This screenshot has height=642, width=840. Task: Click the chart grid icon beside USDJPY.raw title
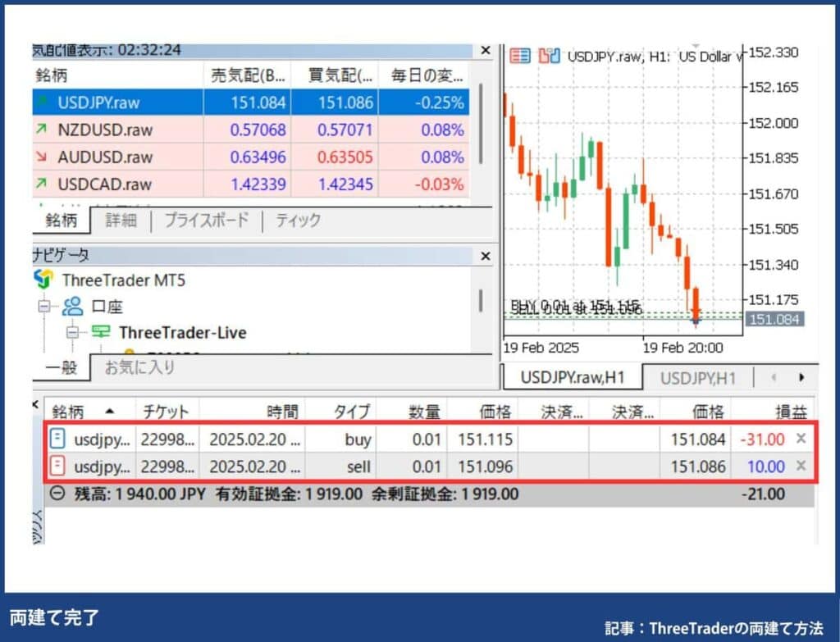[519, 56]
